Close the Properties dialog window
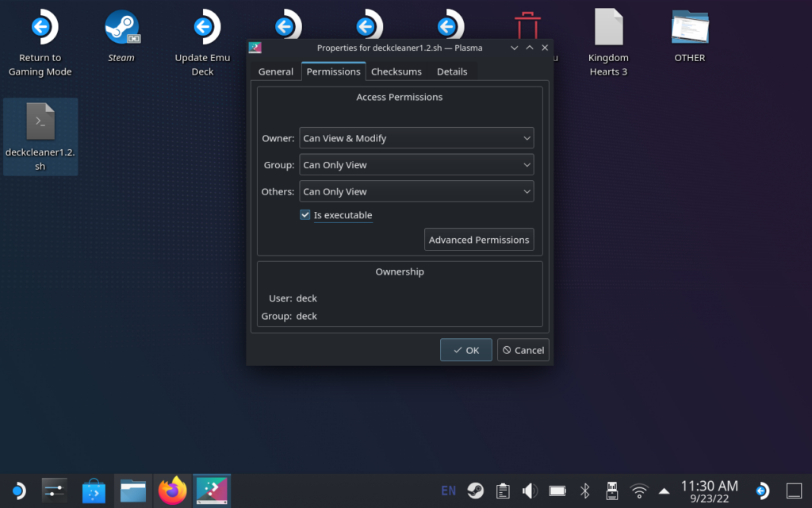 545,48
